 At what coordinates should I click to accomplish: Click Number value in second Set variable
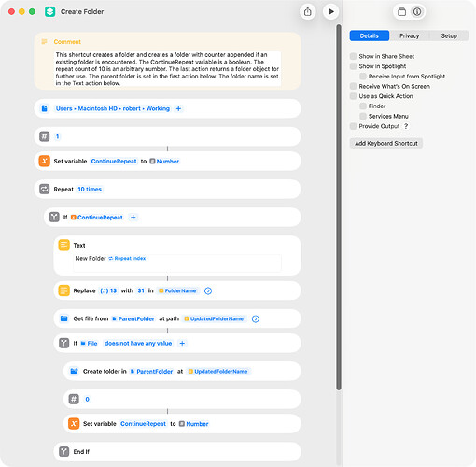[x=194, y=424]
